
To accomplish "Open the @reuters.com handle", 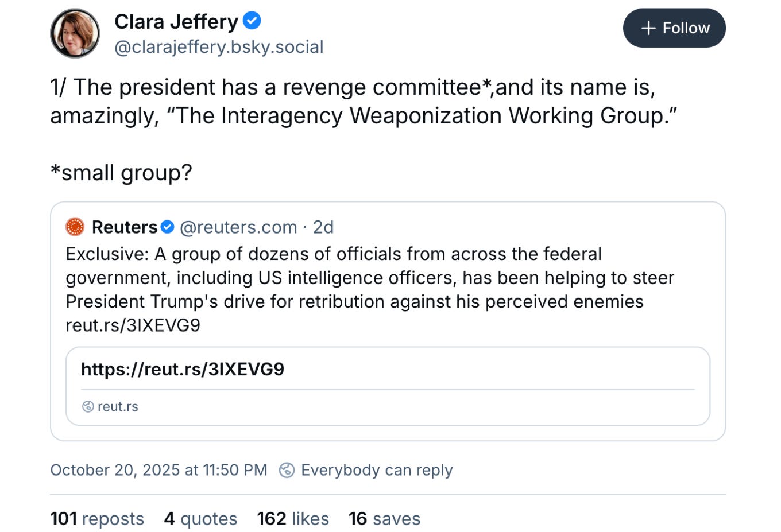I will click(238, 227).
